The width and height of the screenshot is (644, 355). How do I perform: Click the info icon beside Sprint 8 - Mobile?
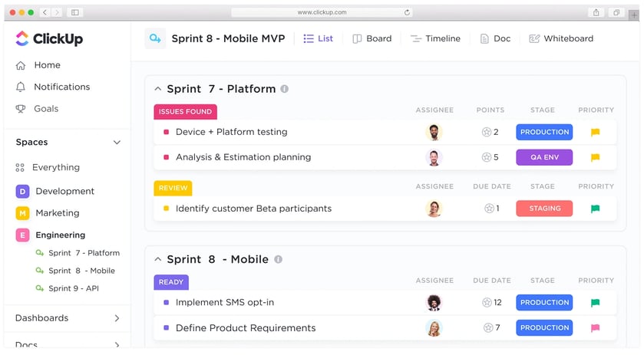(x=278, y=260)
